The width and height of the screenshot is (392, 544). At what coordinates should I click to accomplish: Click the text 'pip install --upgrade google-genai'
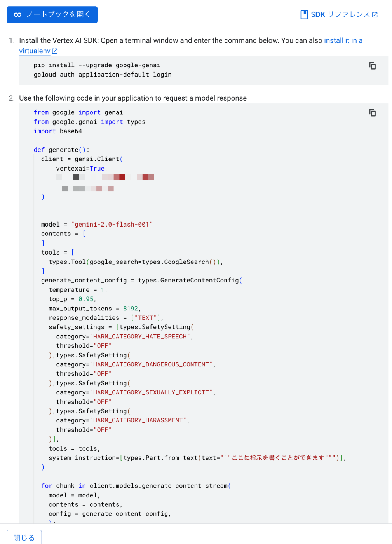97,65
